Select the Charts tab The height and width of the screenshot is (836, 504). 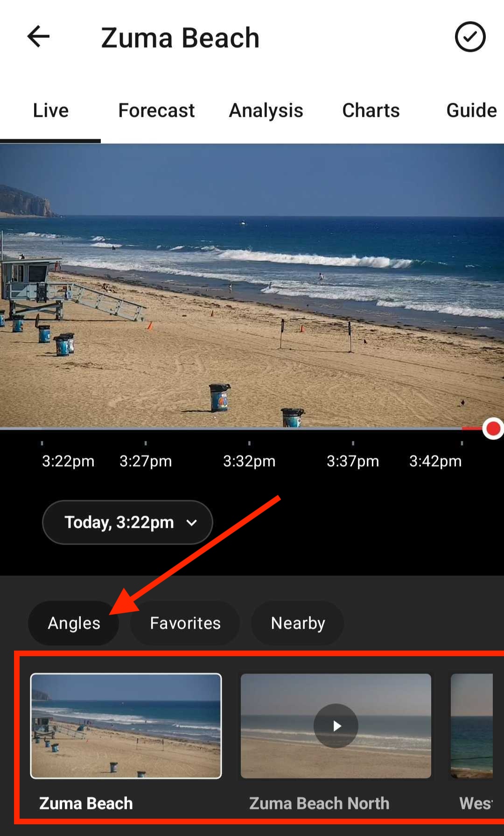pos(371,111)
